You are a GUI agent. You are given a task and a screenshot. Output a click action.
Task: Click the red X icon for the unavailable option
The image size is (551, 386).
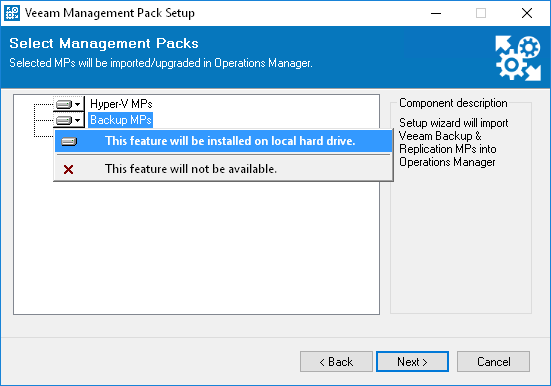[x=69, y=169]
